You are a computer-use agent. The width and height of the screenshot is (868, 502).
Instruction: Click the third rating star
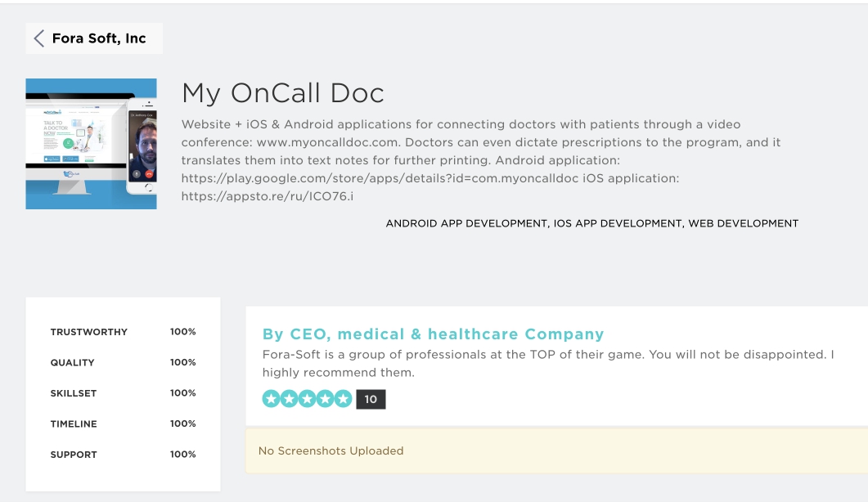pos(308,398)
